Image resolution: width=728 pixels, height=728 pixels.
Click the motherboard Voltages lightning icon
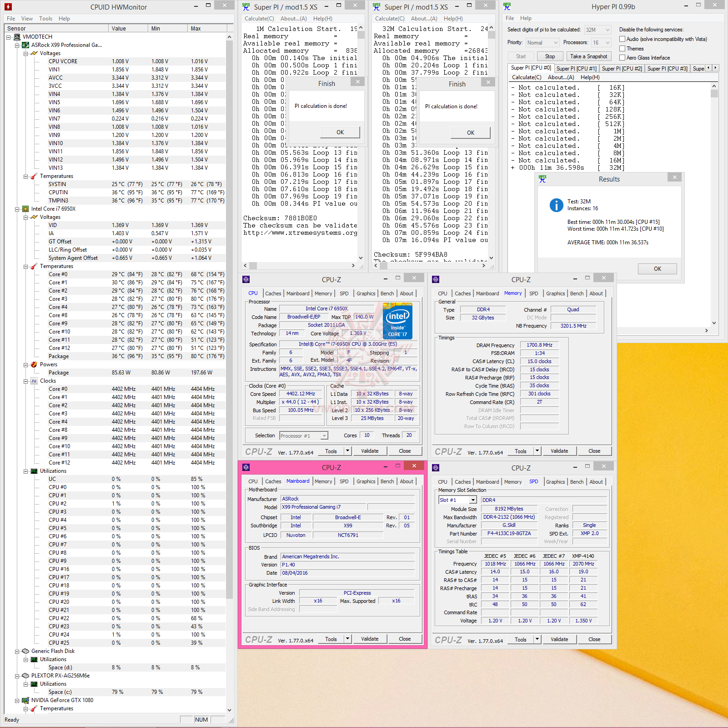tap(34, 53)
